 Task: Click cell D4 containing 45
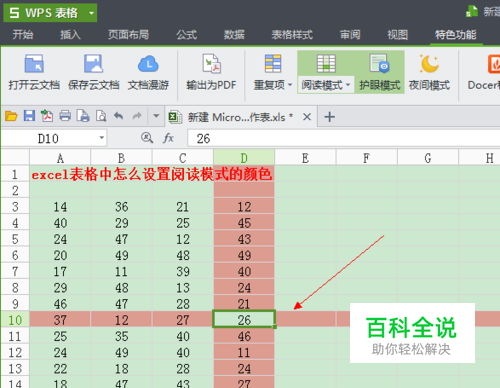pyautogui.click(x=244, y=223)
